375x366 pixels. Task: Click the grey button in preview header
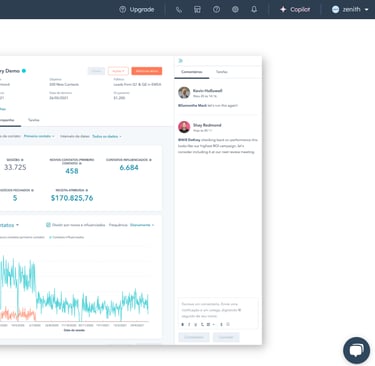click(x=96, y=71)
